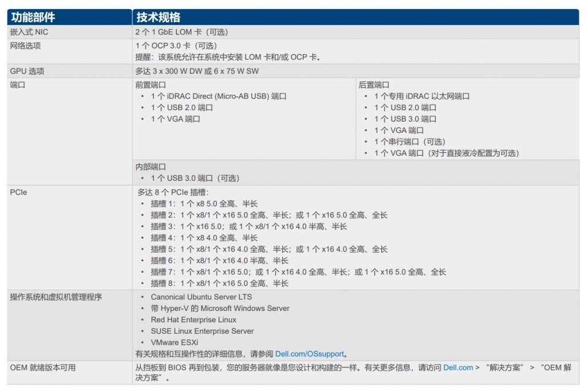
Task: Select the Canonical Ubuntu Server LTS entry
Action: click(201, 297)
